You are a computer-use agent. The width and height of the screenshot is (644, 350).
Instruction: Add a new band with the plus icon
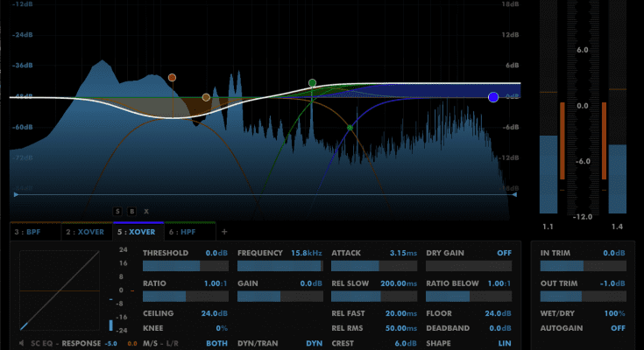224,232
